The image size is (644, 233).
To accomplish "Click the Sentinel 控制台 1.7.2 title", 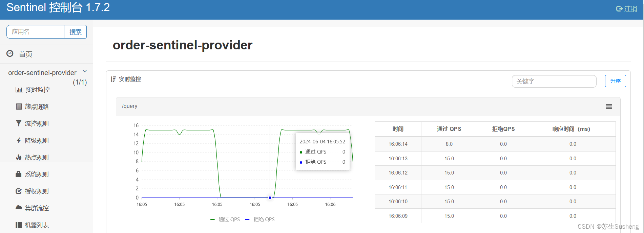I will pos(58,7).
